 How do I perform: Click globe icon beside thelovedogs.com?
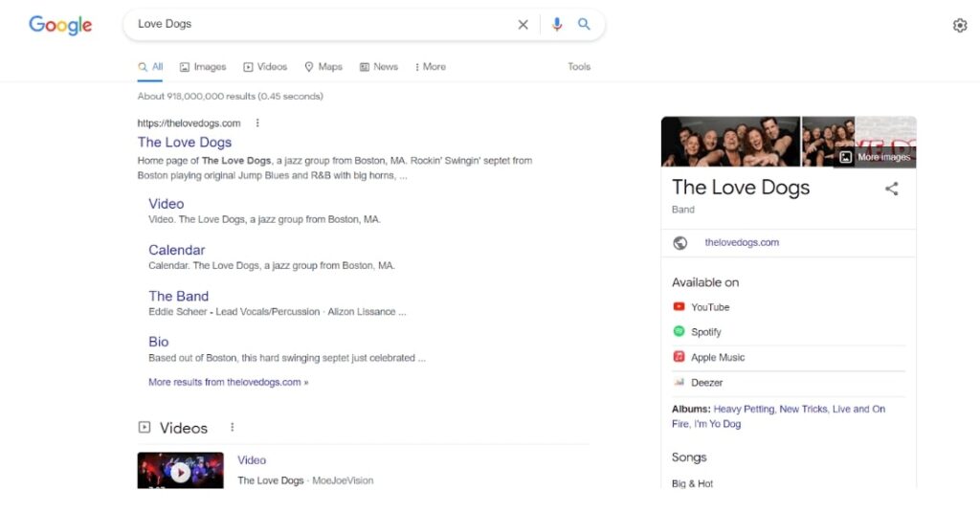click(680, 242)
